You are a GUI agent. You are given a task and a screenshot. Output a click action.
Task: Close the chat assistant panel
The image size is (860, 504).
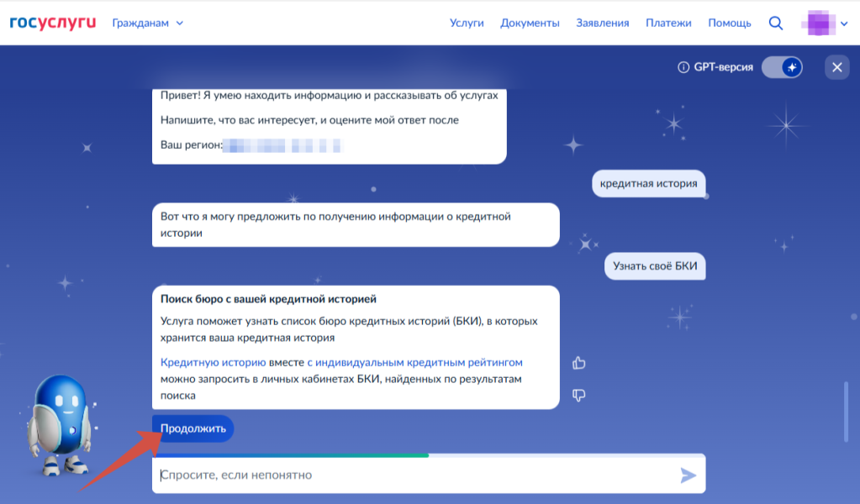coord(836,67)
